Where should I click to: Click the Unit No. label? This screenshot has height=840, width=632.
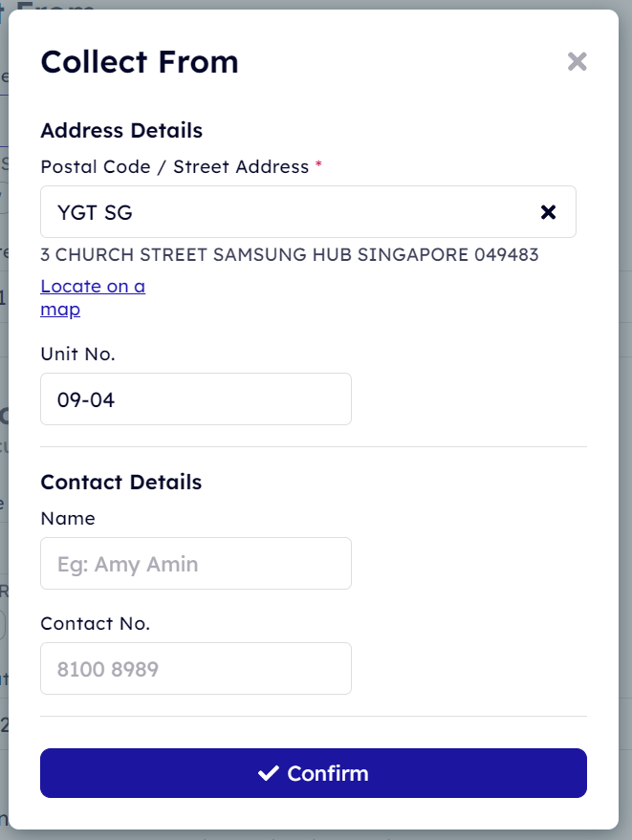(77, 355)
